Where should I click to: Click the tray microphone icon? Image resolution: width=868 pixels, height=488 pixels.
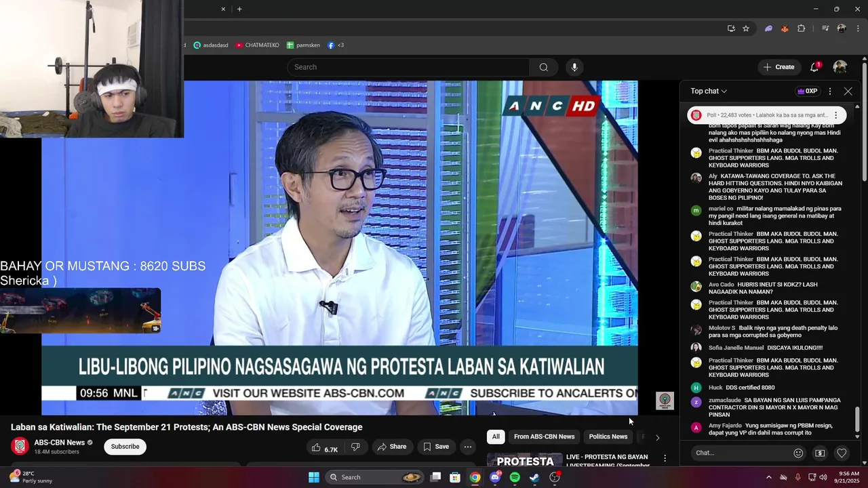click(797, 477)
